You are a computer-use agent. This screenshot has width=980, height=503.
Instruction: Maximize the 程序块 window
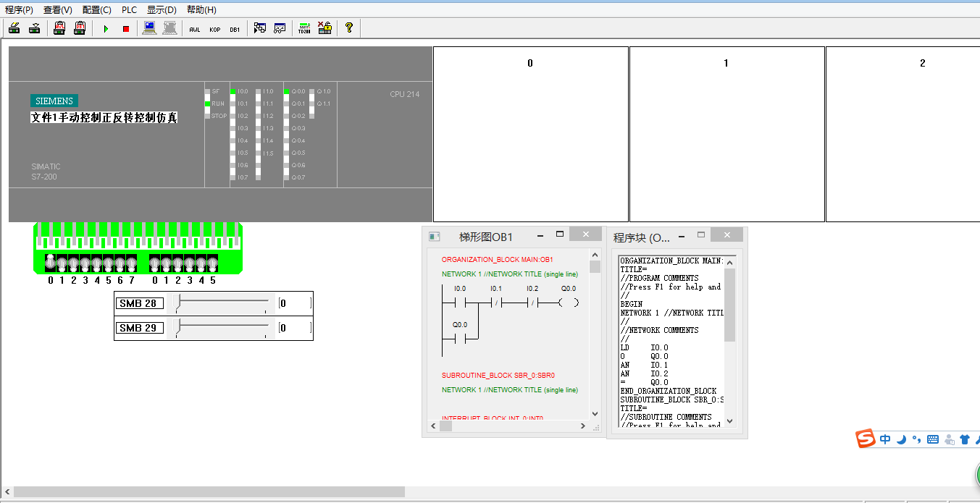[701, 235]
